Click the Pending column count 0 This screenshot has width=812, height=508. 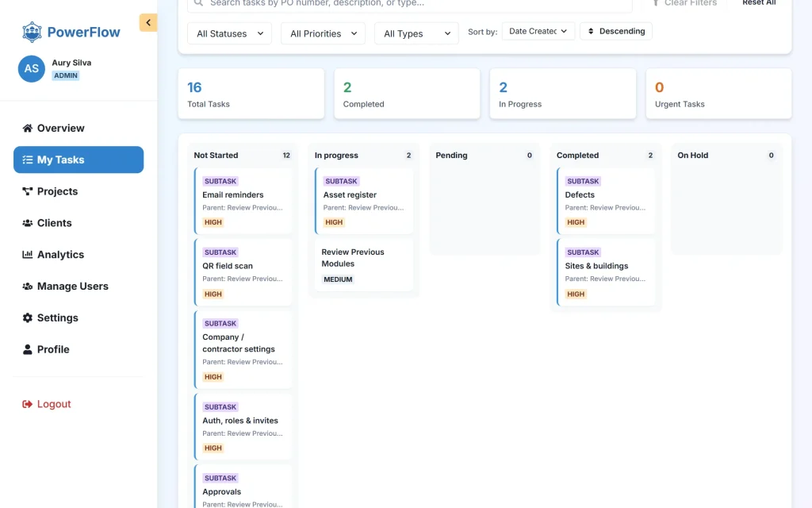(x=529, y=155)
